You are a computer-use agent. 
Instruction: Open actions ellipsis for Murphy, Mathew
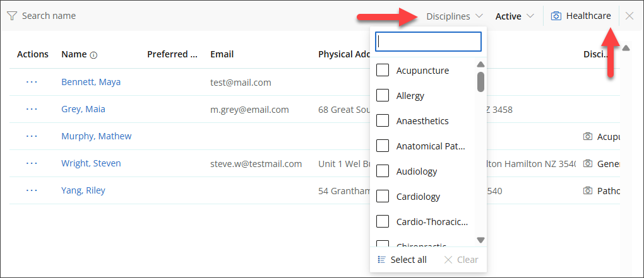coord(32,136)
